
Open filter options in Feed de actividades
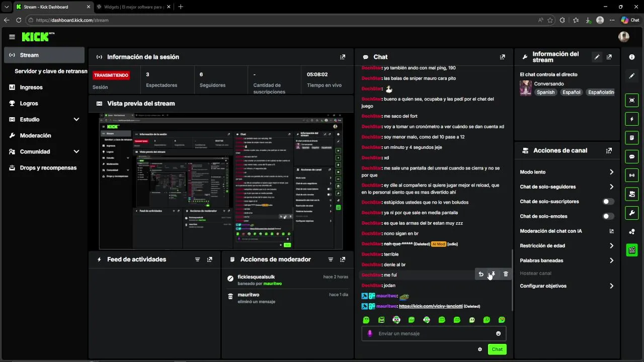(198, 259)
